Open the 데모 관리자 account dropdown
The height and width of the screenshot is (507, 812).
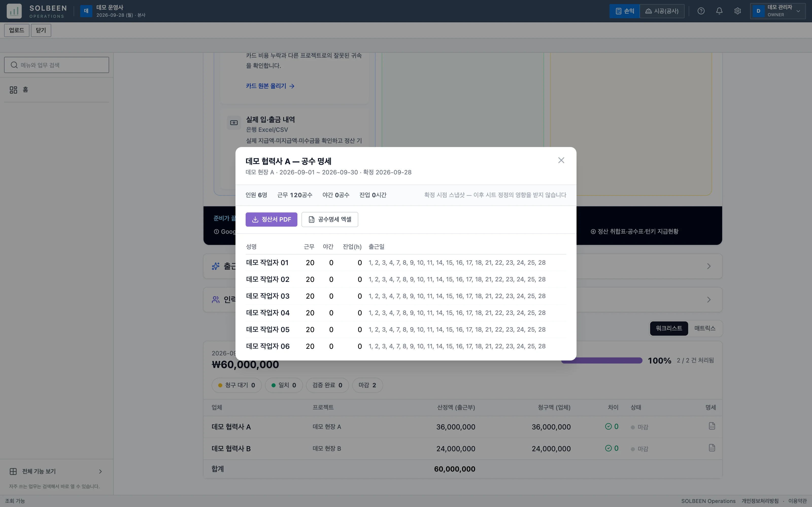(778, 11)
